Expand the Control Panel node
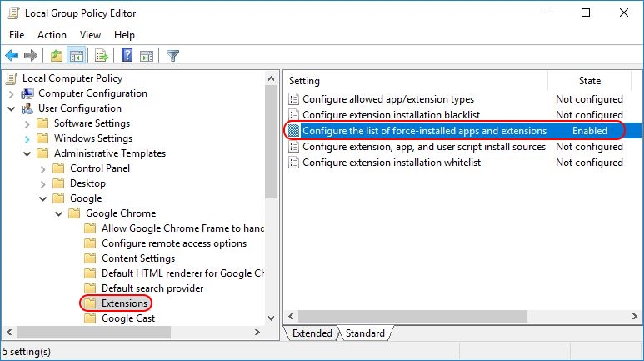 coord(42,169)
